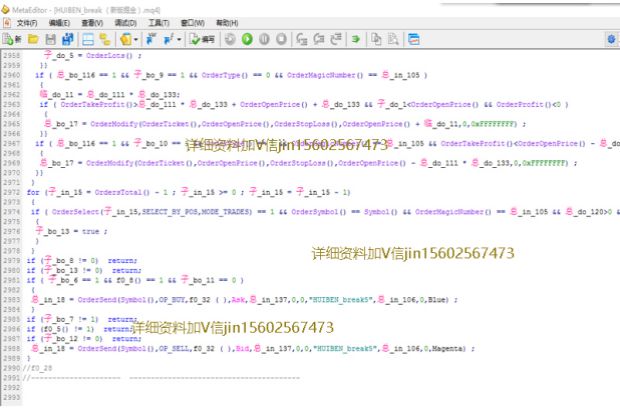Click the back navigation arrow icon
This screenshot has height=410, width=620.
[154, 39]
